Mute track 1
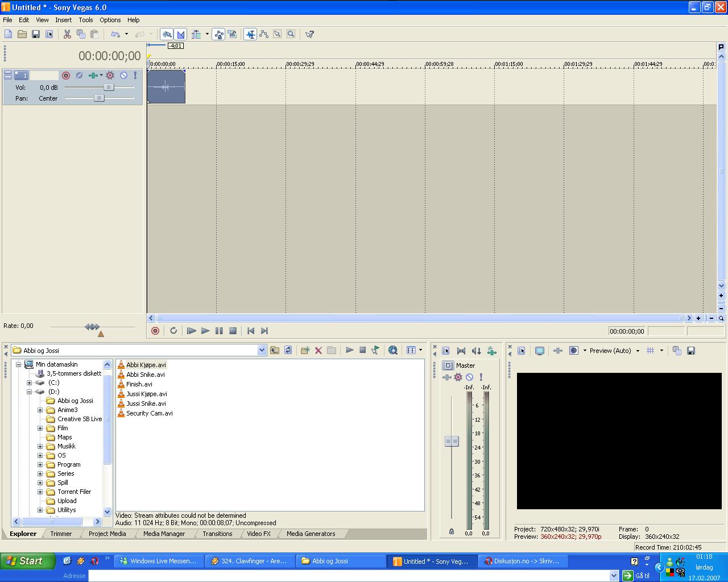The image size is (728, 582). coord(123,75)
